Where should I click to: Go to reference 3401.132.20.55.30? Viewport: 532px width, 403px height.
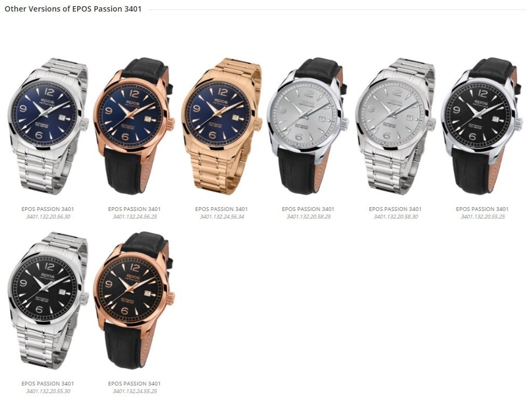coord(48,391)
